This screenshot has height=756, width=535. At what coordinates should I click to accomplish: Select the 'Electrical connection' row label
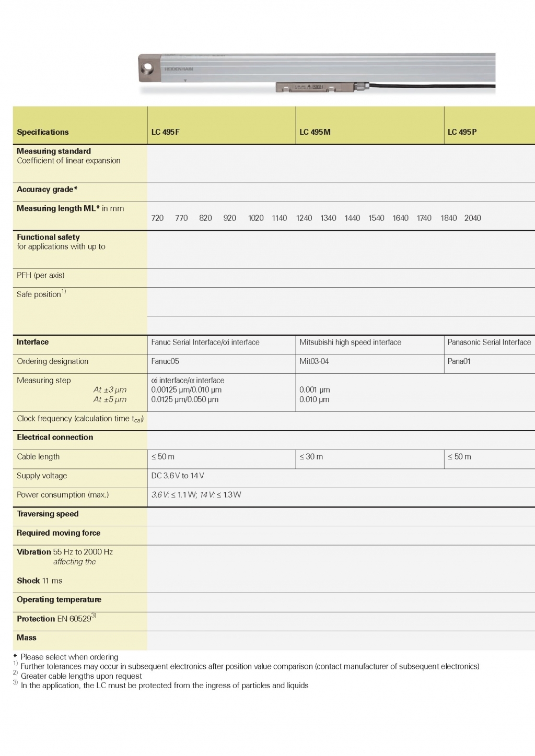point(55,438)
